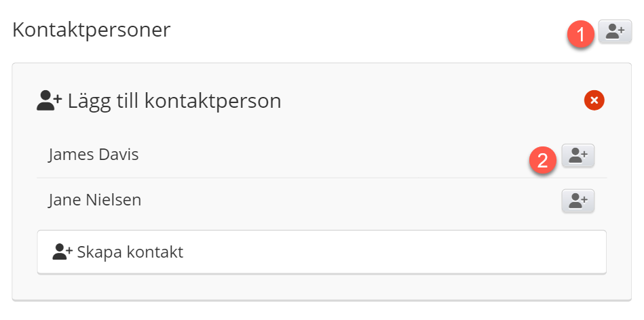Screen dimensions: 644x320
Task: Click the Lägg till kontaktperson title text
Action: [174, 101]
